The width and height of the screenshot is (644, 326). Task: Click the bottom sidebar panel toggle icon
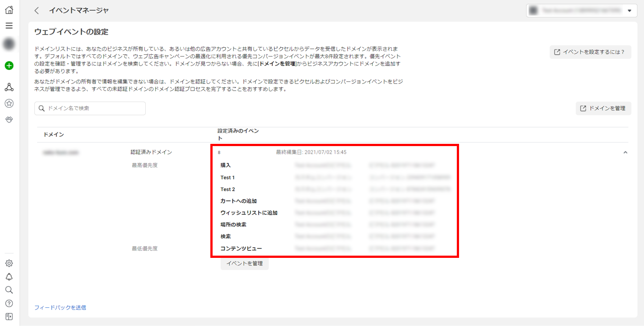pyautogui.click(x=9, y=317)
